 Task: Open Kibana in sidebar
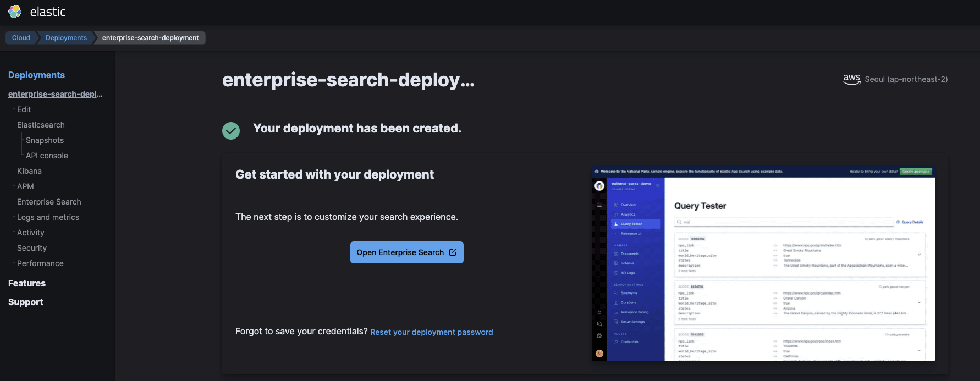point(29,171)
